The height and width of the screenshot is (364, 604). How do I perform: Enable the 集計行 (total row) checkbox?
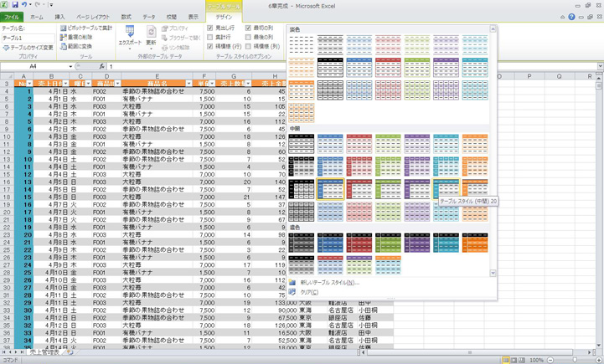click(210, 38)
